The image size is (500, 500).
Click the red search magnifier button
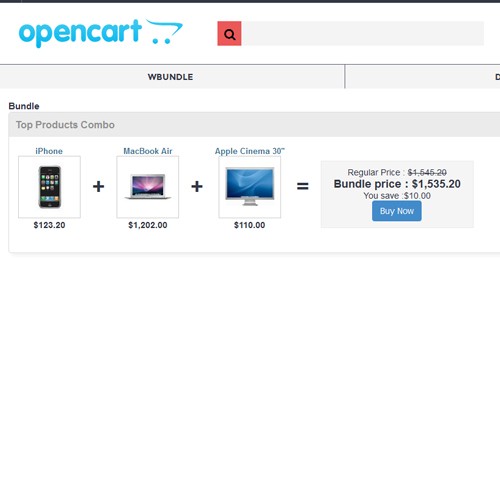tap(229, 34)
